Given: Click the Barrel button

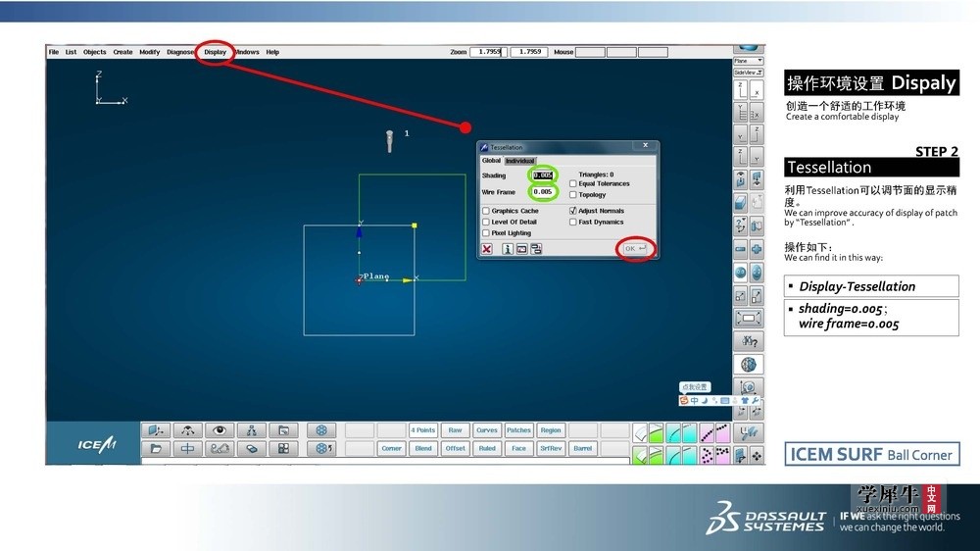Looking at the screenshot, I should [582, 448].
